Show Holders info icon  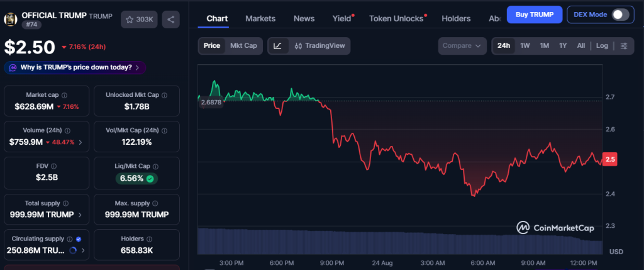pos(150,239)
